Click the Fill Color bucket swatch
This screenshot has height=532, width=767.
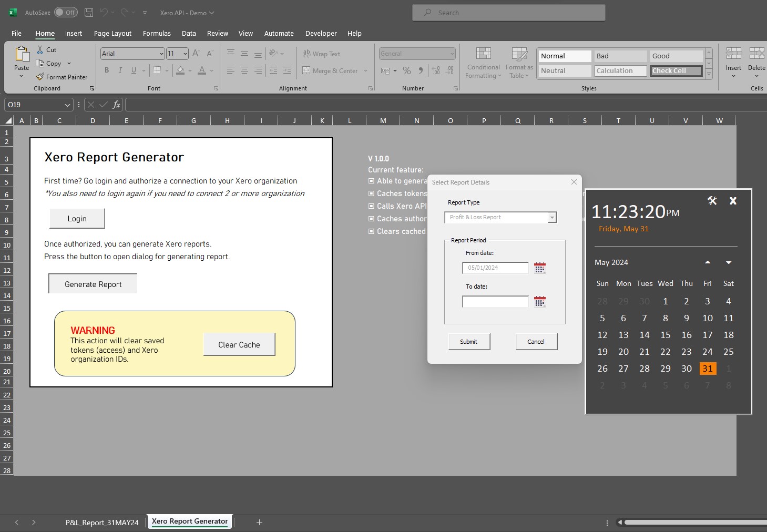pyautogui.click(x=180, y=70)
